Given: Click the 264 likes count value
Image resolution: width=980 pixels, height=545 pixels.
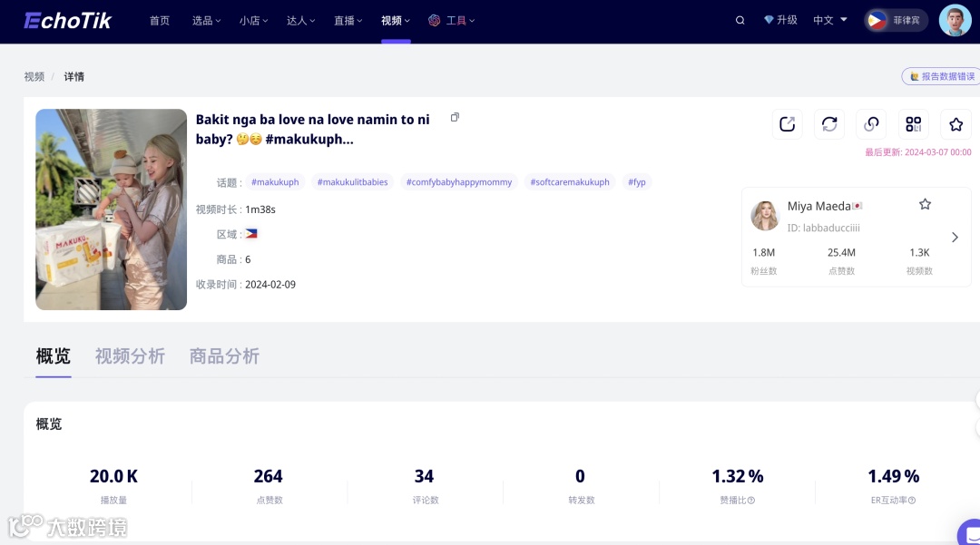Looking at the screenshot, I should pos(268,476).
